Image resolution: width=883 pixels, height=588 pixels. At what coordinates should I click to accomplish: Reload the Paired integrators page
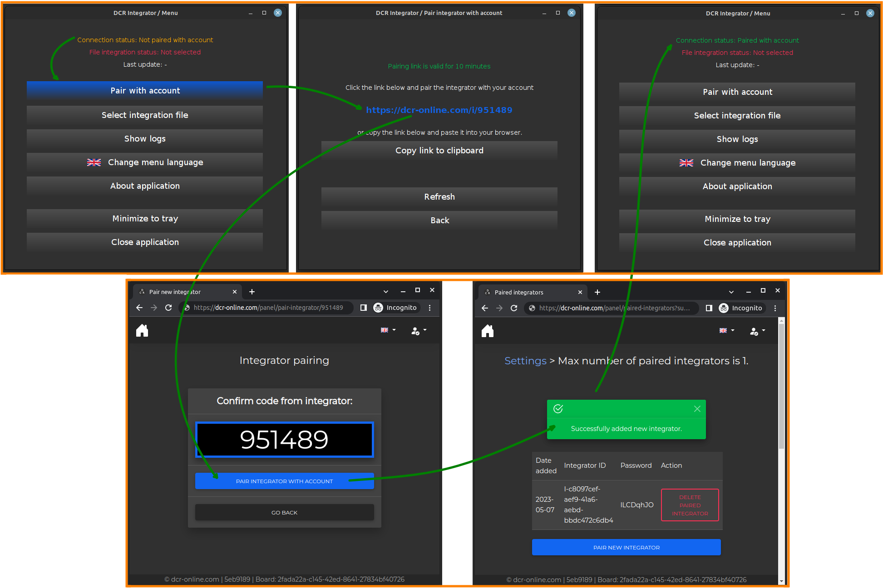[x=514, y=308]
